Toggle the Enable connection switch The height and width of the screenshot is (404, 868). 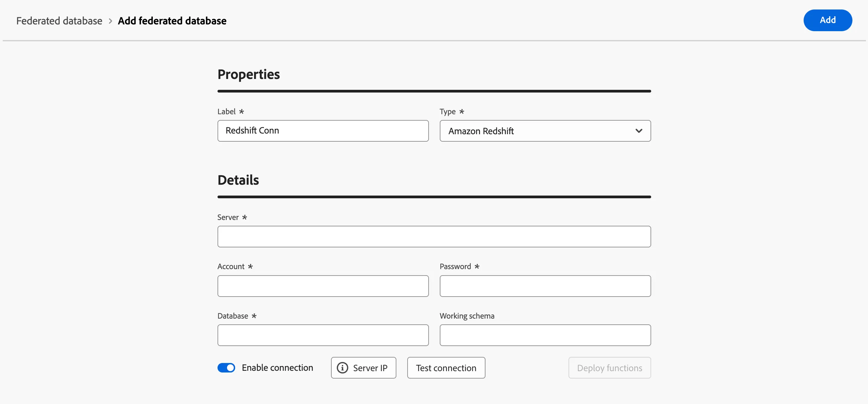click(x=226, y=368)
